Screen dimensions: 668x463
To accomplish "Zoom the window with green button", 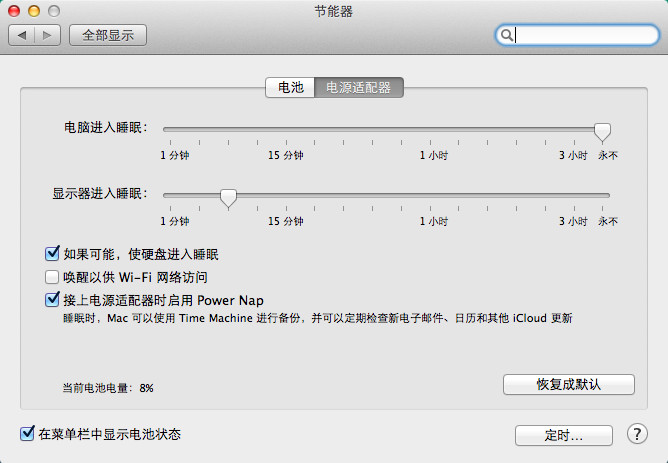I will pyautogui.click(x=53, y=12).
